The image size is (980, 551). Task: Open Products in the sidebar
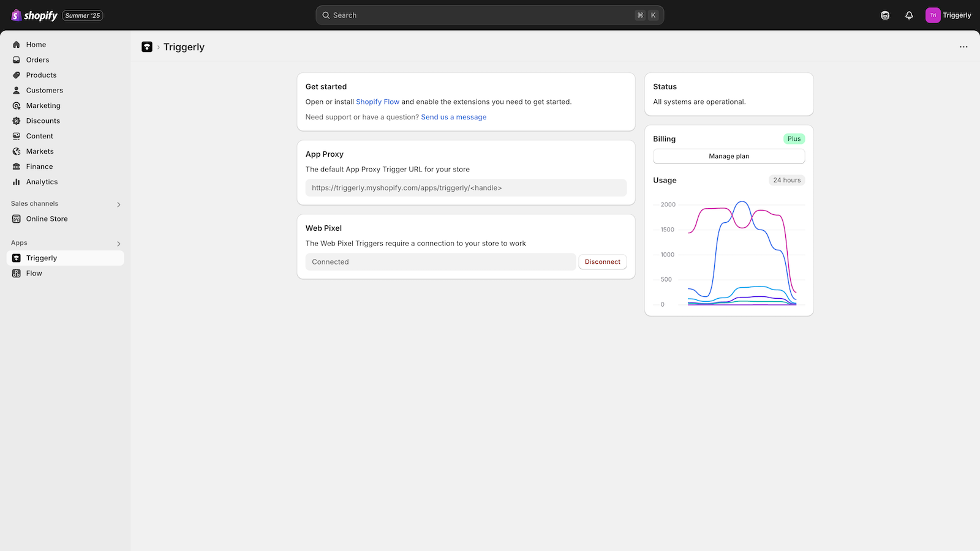pos(65,75)
